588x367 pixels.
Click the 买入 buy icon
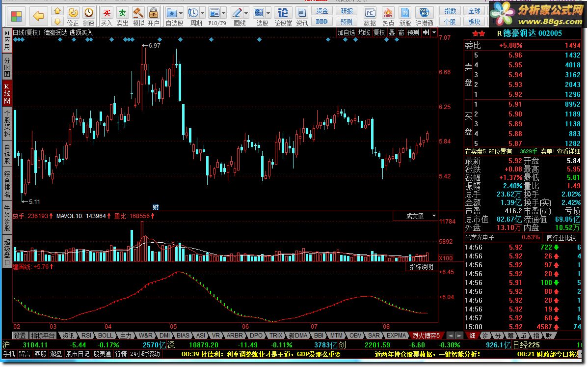(x=107, y=17)
